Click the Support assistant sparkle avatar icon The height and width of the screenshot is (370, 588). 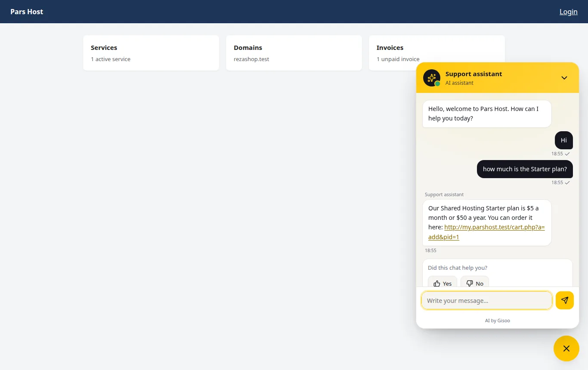432,78
